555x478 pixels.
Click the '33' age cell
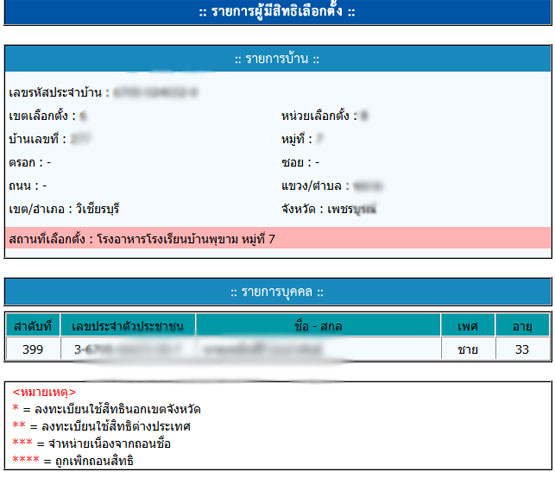coord(522,349)
